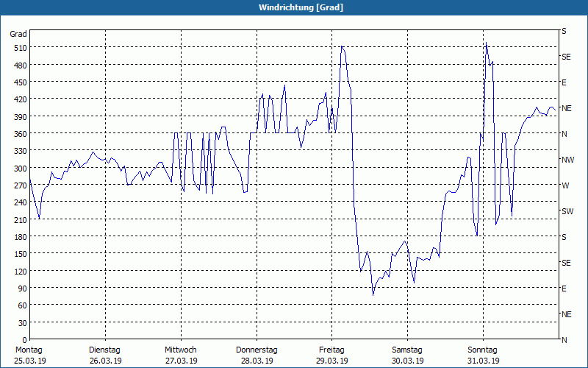Click the "Sonntag" day label
Screen dimensions: 588x368
click(x=483, y=350)
